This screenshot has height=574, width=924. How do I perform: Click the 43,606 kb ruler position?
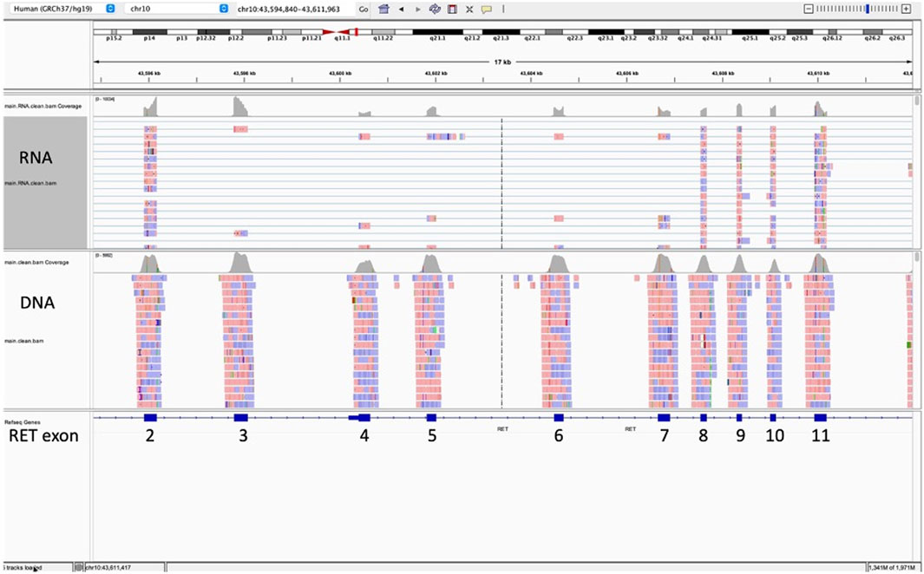(x=626, y=74)
